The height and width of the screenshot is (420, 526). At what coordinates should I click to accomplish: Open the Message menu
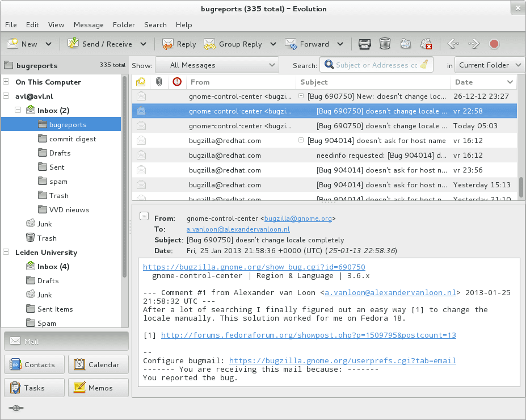[x=88, y=24]
